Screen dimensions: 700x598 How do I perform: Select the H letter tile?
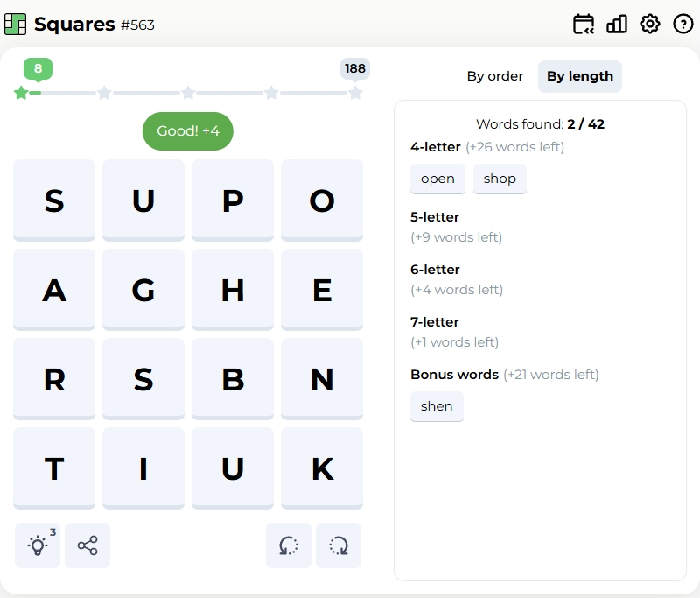click(233, 290)
